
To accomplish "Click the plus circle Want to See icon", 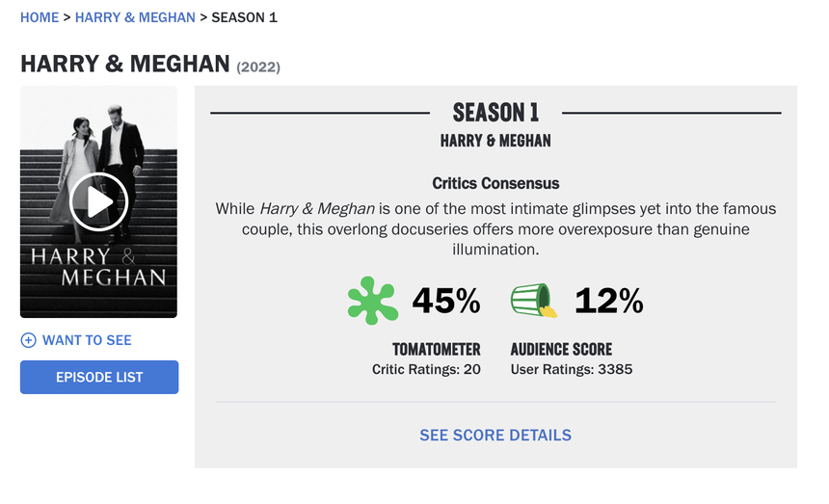I will pos(28,340).
